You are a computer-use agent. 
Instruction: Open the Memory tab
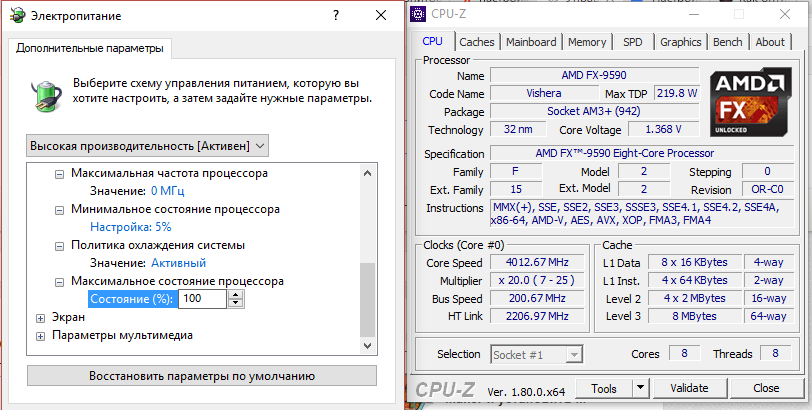[587, 42]
